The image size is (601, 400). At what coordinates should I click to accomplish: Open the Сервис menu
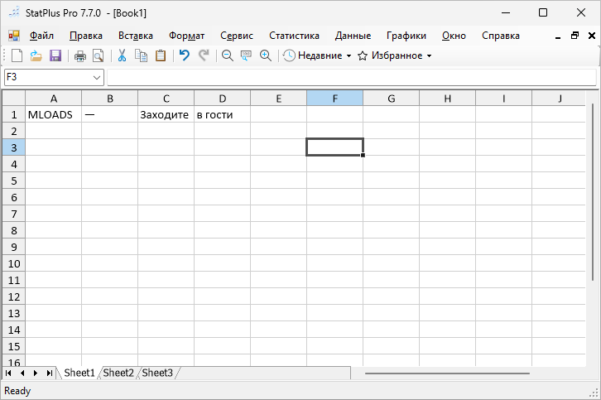(236, 36)
